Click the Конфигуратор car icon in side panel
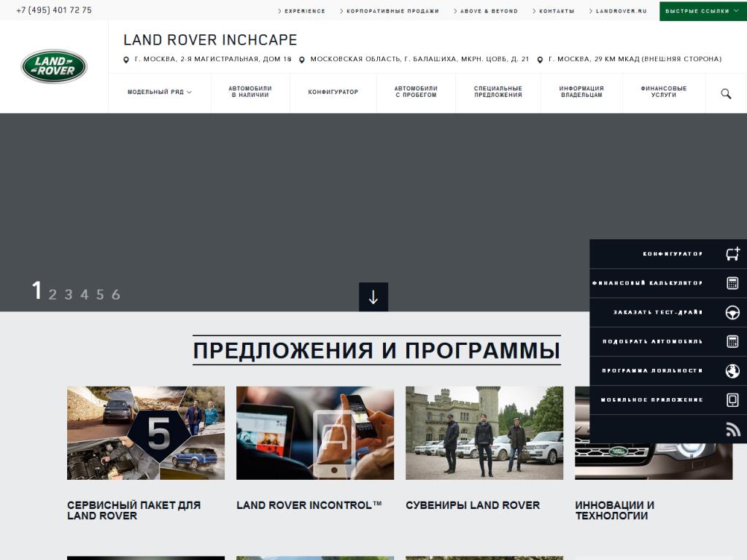The image size is (747, 560). 732,253
